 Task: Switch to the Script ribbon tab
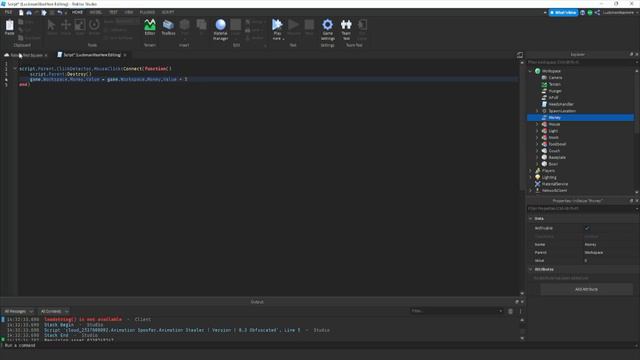(168, 12)
